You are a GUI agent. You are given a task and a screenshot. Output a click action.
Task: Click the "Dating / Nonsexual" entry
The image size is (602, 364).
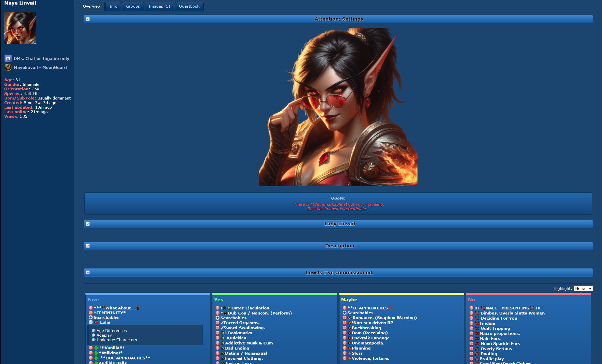click(x=246, y=353)
